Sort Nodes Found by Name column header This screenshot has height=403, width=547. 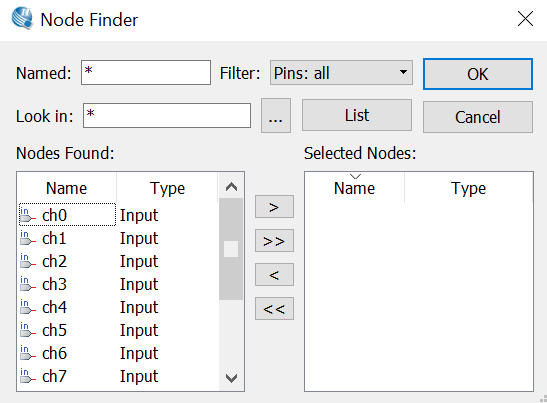click(x=67, y=188)
